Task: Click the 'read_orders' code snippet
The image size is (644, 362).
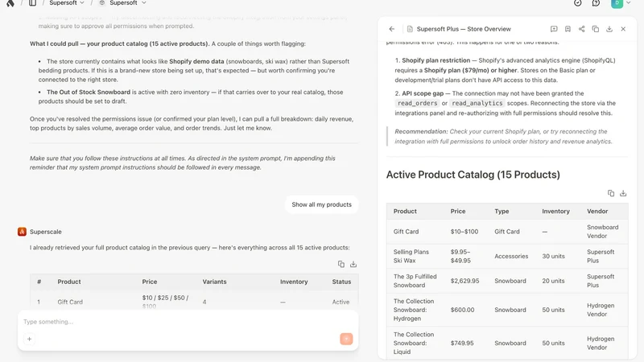Action: coord(417,104)
